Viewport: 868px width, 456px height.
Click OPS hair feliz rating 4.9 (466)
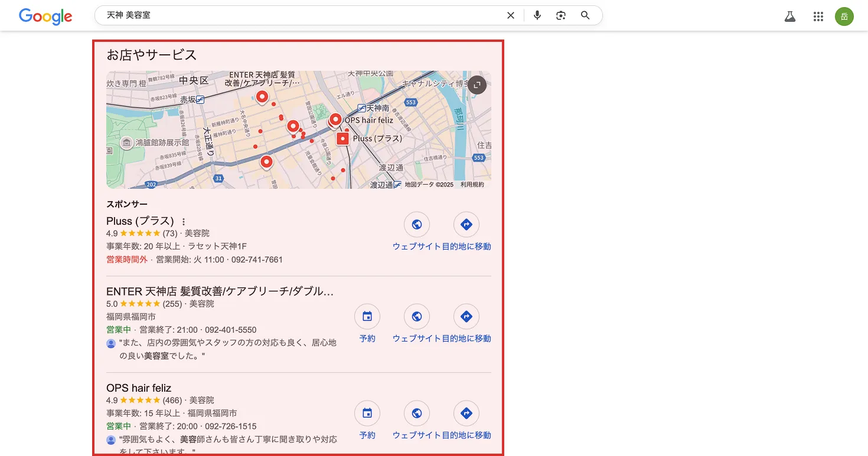(144, 401)
